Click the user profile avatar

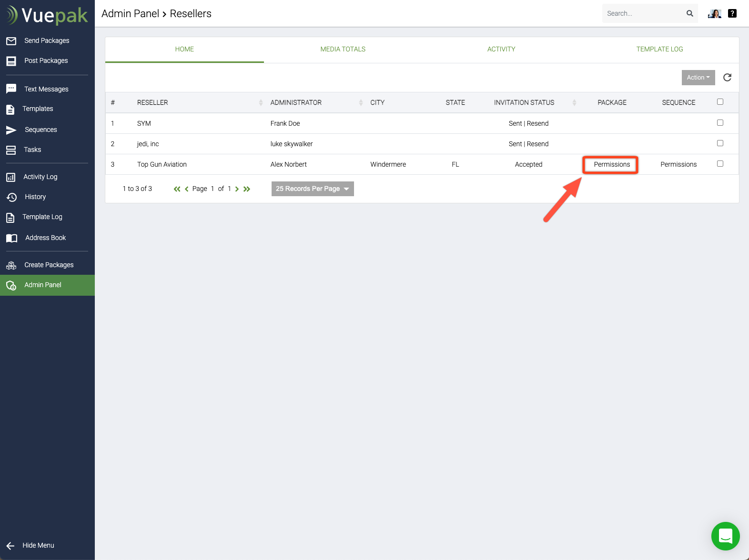pyautogui.click(x=714, y=13)
